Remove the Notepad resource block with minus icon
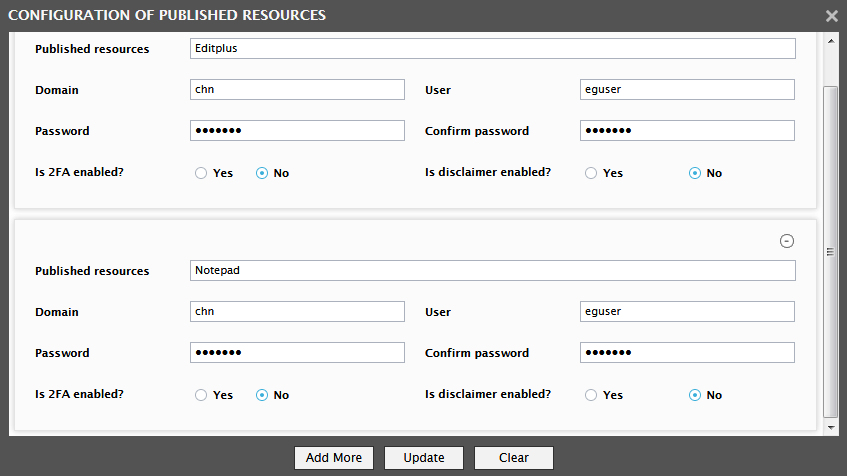The height and width of the screenshot is (476, 847). [786, 241]
